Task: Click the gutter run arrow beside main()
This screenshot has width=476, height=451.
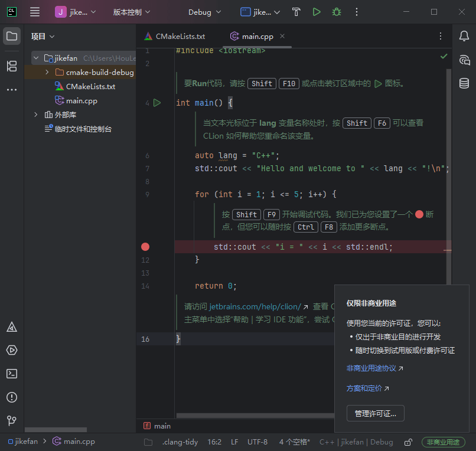Action: click(x=157, y=103)
